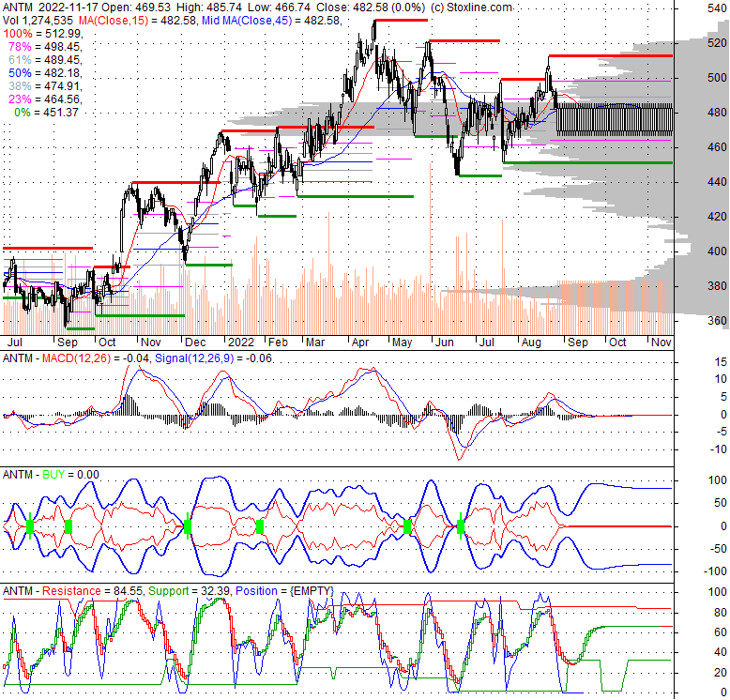Viewport: 730px width, 700px height.
Task: Select the Jun month label on time axis
Action: (444, 342)
